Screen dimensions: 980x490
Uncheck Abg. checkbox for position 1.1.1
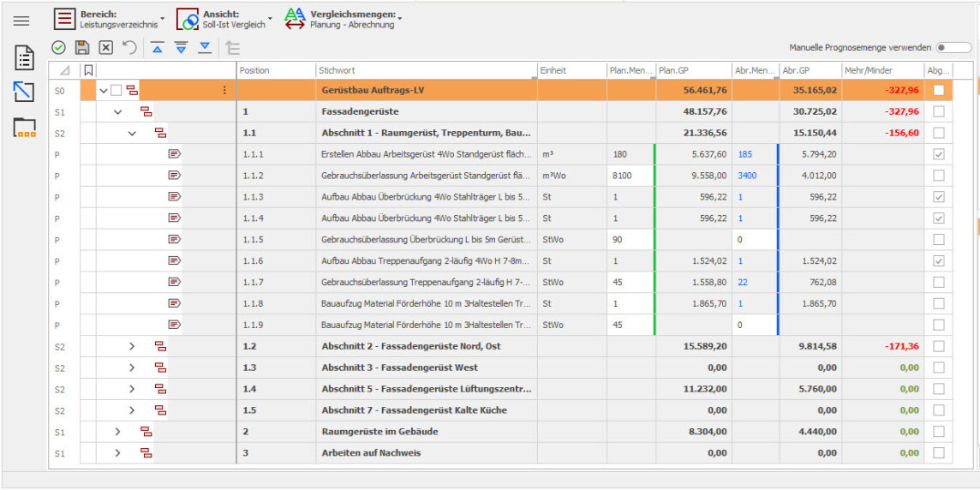click(x=939, y=154)
